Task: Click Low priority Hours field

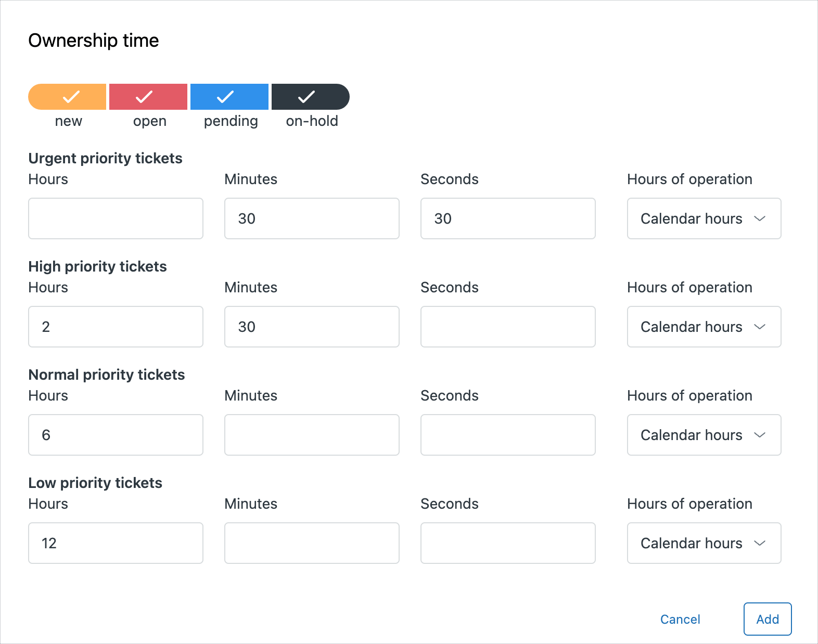Action: 116,543
